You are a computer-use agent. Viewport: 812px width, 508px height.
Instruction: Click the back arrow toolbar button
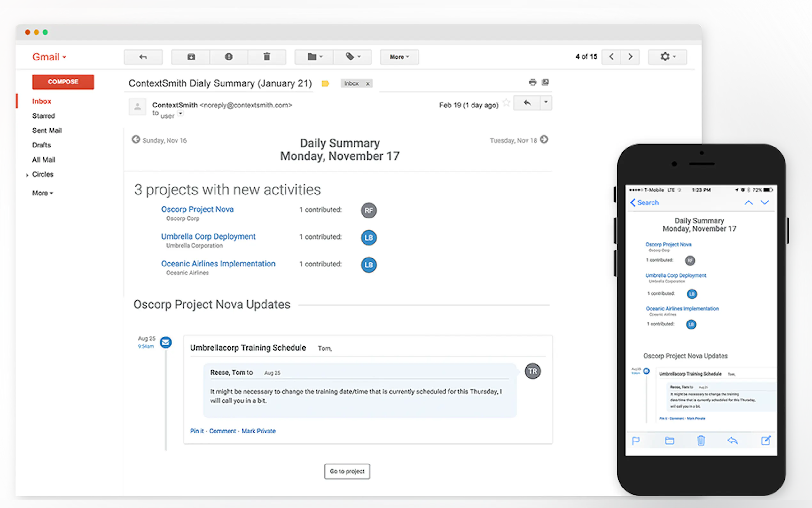pos(143,57)
